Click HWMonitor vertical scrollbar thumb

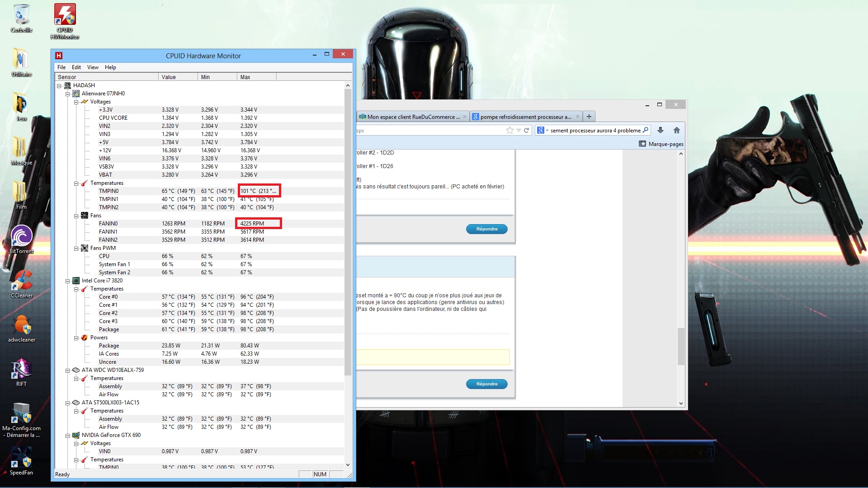pos(348,232)
